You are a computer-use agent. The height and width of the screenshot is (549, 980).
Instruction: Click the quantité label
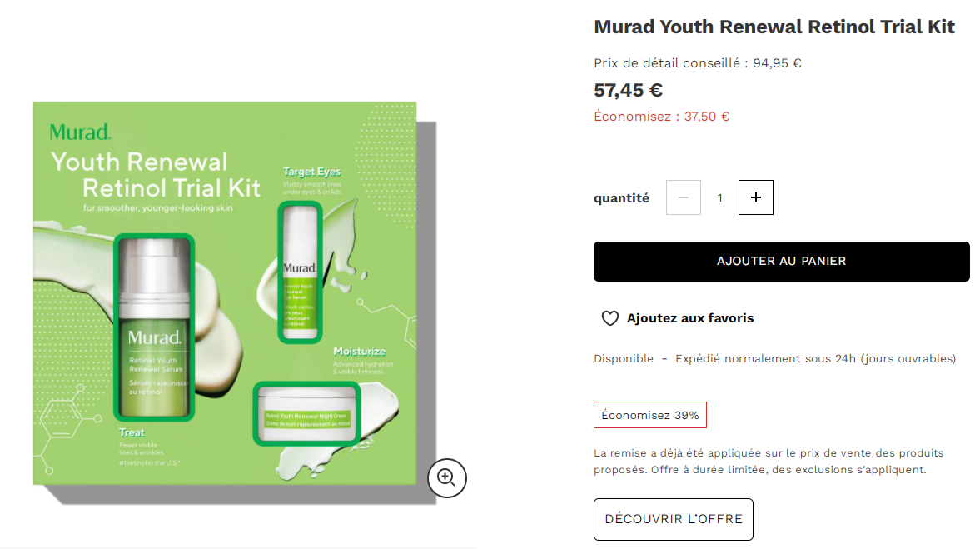(621, 198)
